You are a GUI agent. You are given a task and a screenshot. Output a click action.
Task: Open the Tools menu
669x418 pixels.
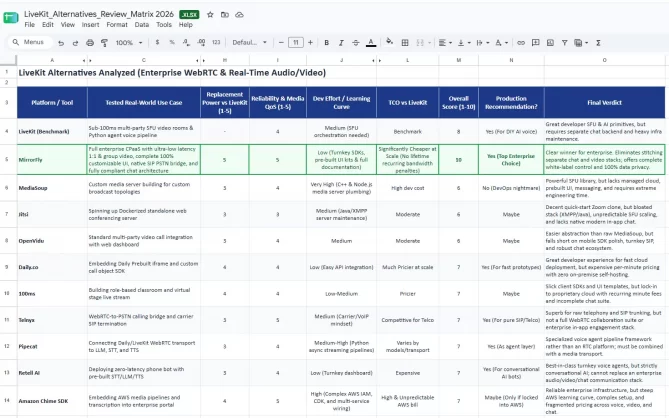tap(164, 25)
